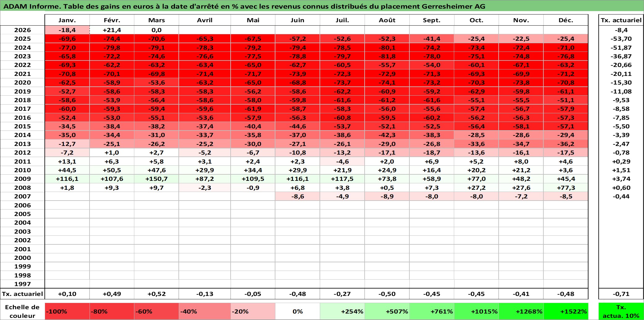Click the -8,4 actuarial rate for 2026
Image resolution: width=644 pixels, height=320 pixels.
[621, 30]
